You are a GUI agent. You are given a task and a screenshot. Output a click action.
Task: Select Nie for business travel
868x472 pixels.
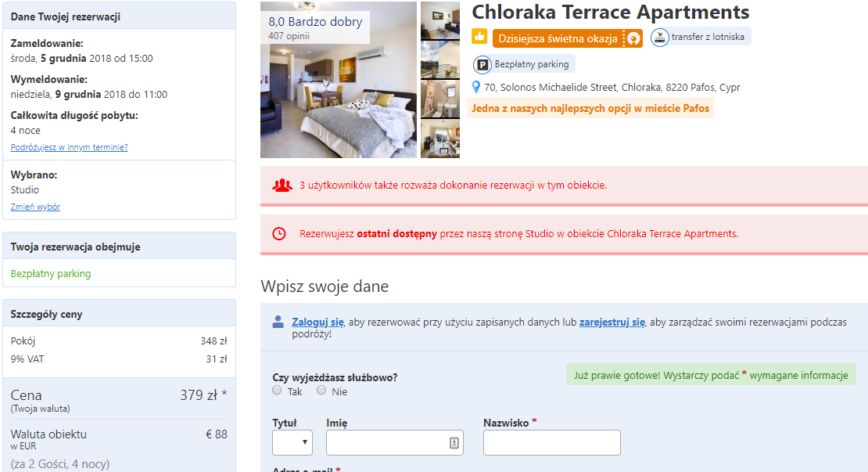pyautogui.click(x=321, y=390)
